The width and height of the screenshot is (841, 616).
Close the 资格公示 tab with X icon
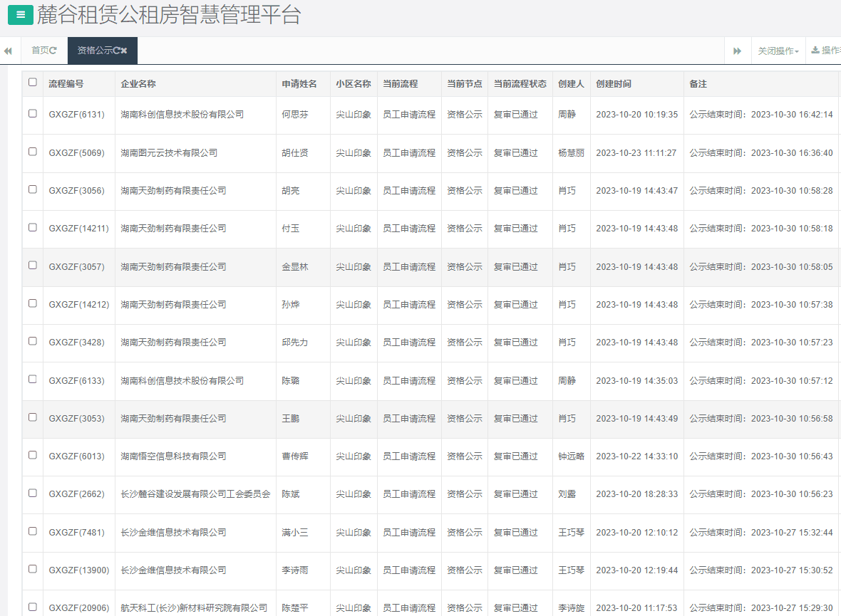[x=124, y=51]
